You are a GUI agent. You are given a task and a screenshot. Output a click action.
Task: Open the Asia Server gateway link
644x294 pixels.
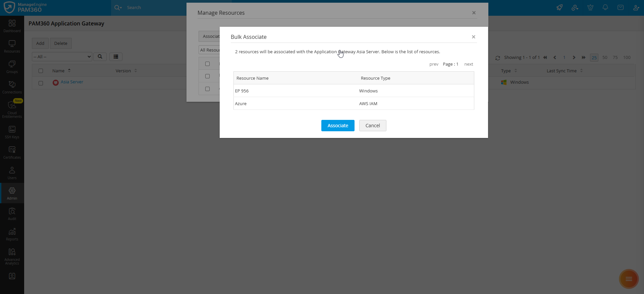click(x=72, y=82)
